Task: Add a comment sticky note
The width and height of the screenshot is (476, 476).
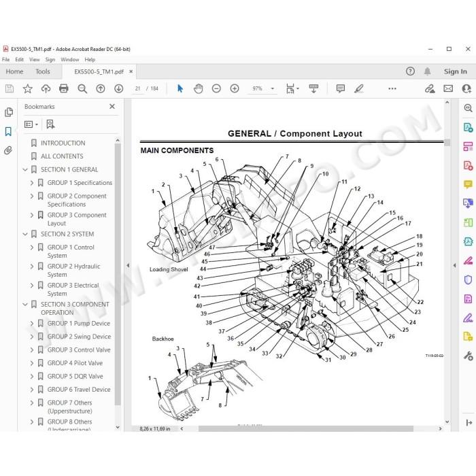Action: coord(341,88)
